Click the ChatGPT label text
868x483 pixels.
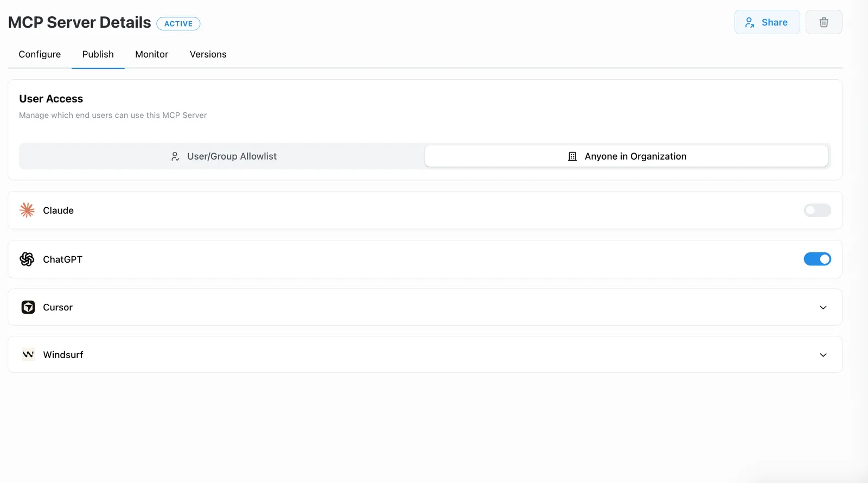(63, 259)
